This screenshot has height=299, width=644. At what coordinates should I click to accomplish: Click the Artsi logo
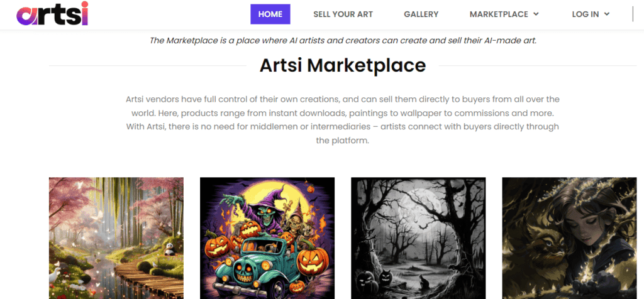pyautogui.click(x=52, y=14)
